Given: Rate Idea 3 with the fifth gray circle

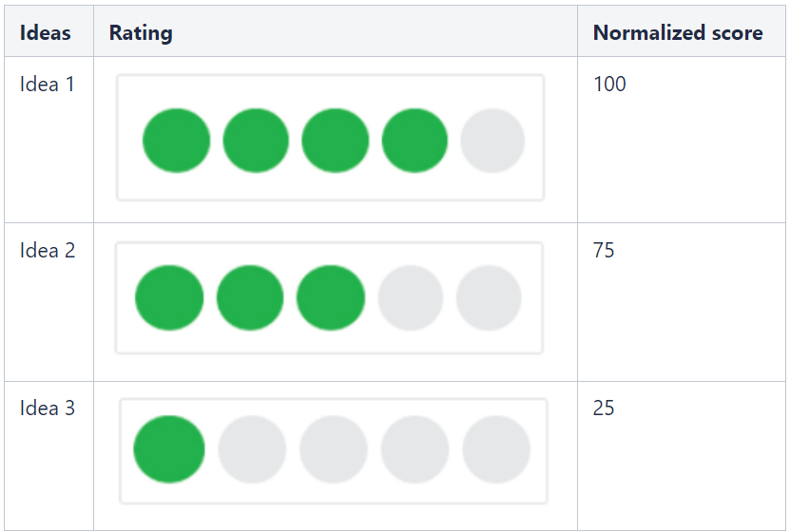Looking at the screenshot, I should coord(496,449).
